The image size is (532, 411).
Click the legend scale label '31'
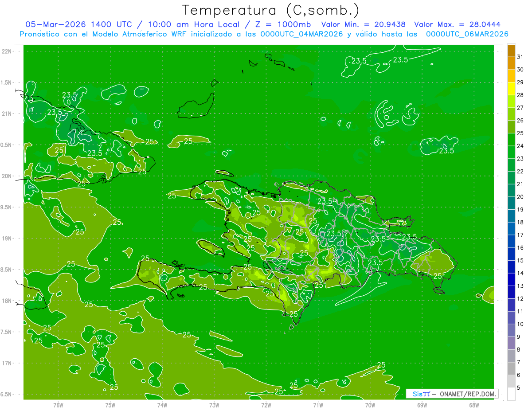point(520,57)
